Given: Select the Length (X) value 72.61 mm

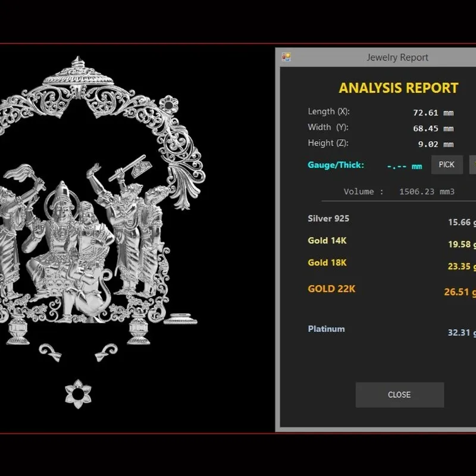Looking at the screenshot, I should click(x=433, y=112).
